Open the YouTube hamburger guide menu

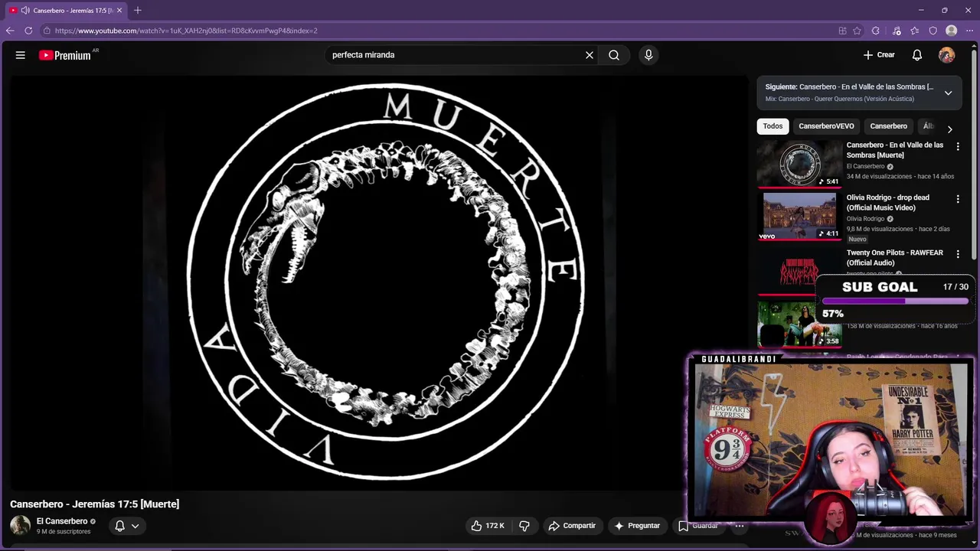(x=21, y=55)
